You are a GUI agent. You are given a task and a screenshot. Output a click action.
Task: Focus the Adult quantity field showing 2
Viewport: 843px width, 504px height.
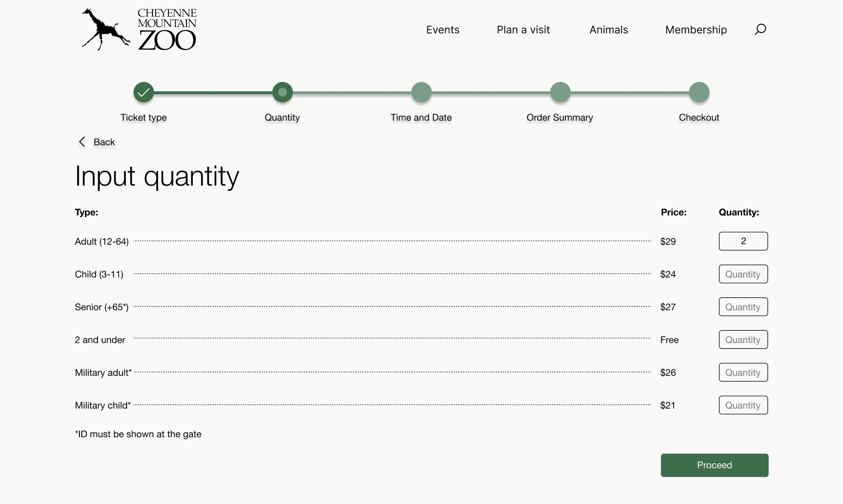click(743, 241)
